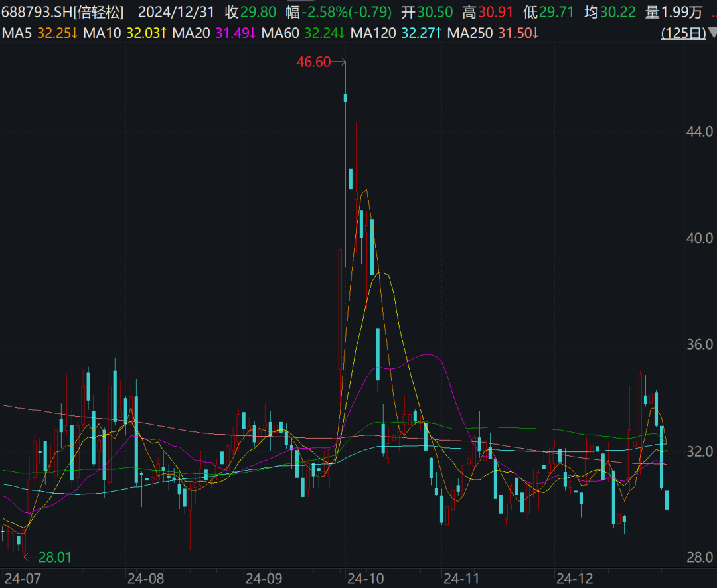Select the MA250 31.50 indicator label
The height and width of the screenshot is (588, 717).
point(493,33)
